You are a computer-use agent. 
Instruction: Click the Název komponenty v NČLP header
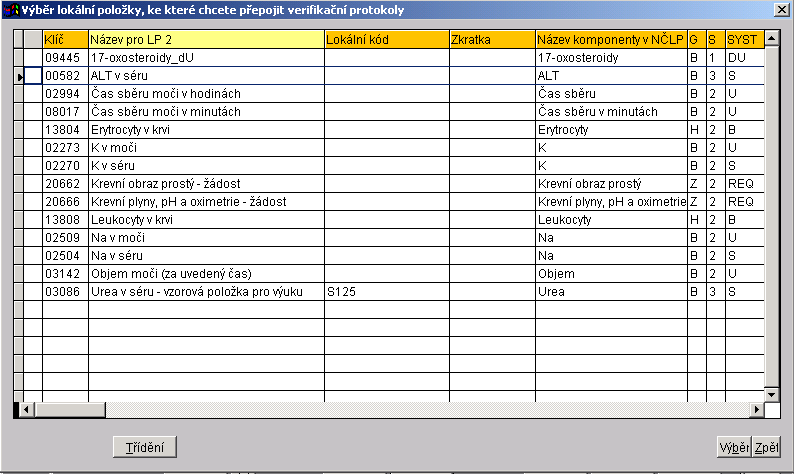coord(610,39)
